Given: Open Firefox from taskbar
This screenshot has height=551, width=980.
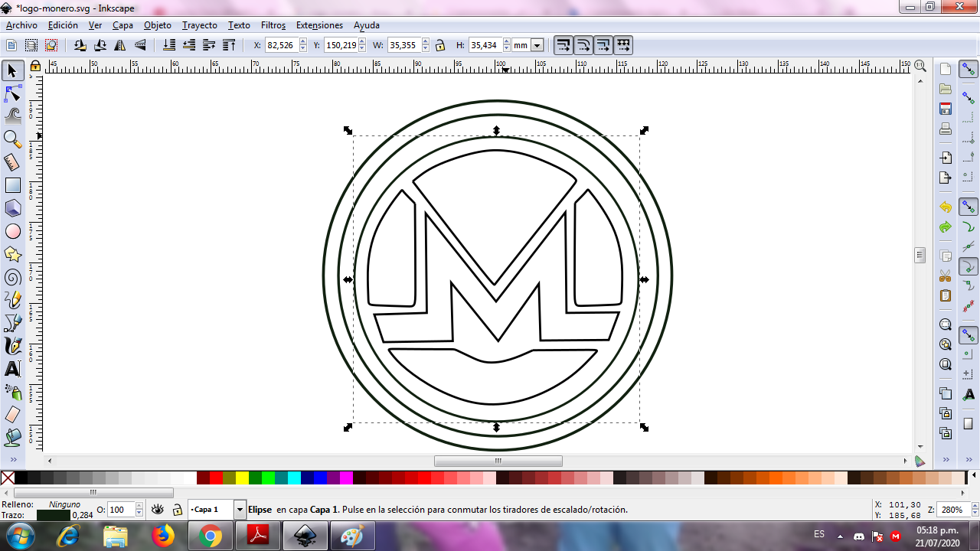Looking at the screenshot, I should pyautogui.click(x=163, y=536).
